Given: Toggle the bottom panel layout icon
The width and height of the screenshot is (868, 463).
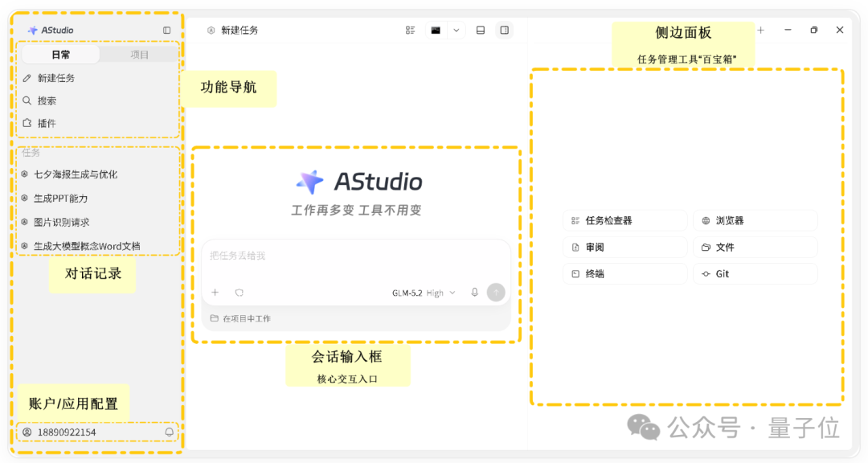Looking at the screenshot, I should coord(481,31).
